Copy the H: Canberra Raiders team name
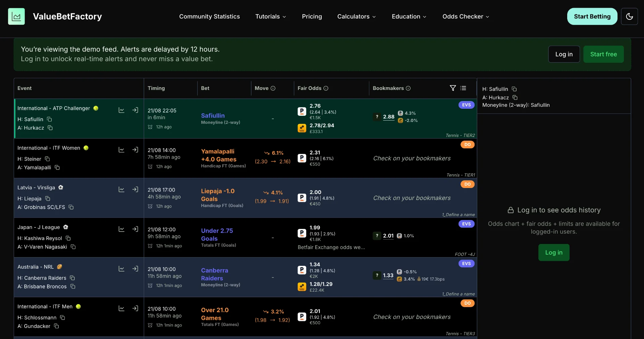The height and width of the screenshot is (339, 644). 72,278
